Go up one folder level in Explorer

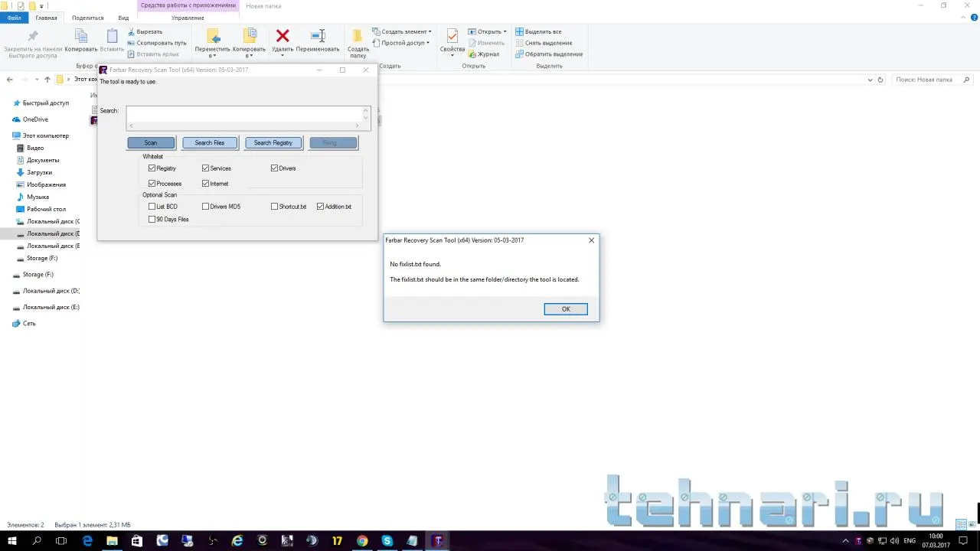[x=47, y=80]
